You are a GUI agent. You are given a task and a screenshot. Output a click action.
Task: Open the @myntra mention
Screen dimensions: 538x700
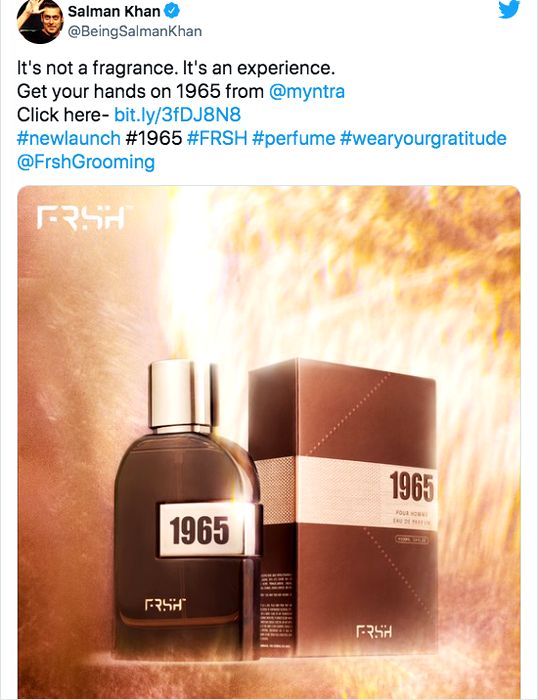(x=307, y=91)
